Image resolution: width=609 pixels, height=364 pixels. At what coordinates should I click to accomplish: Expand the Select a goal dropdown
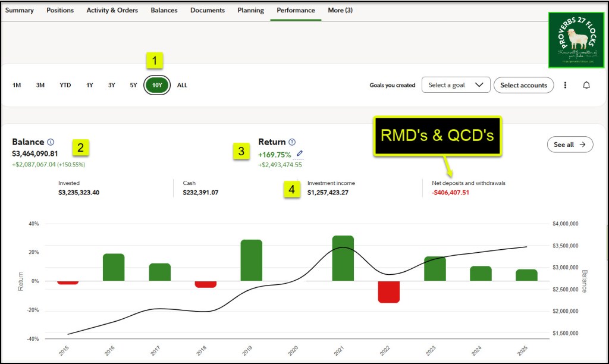[455, 85]
